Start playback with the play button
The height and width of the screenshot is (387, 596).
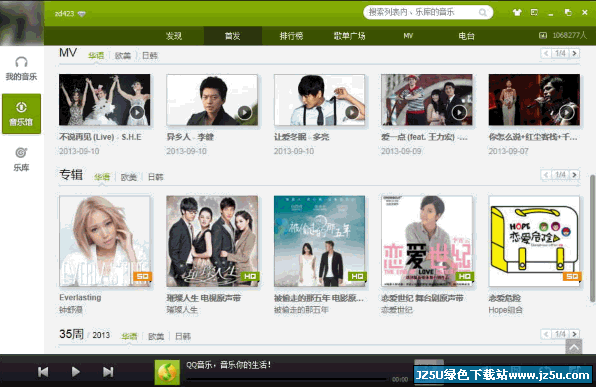(76, 372)
